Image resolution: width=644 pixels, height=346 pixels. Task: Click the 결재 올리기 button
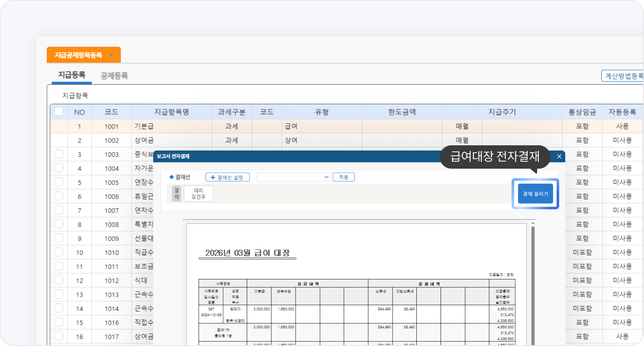[535, 194]
